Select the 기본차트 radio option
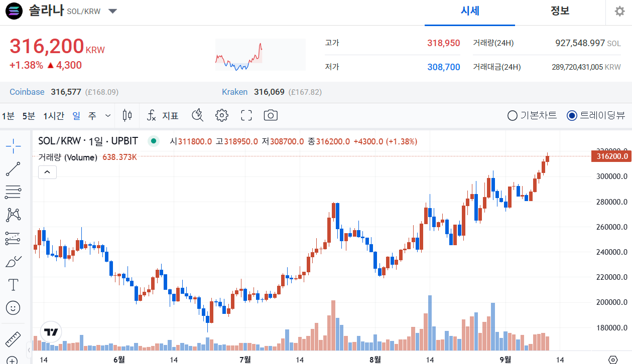Viewport: 632px width, 364px height. tap(532, 116)
